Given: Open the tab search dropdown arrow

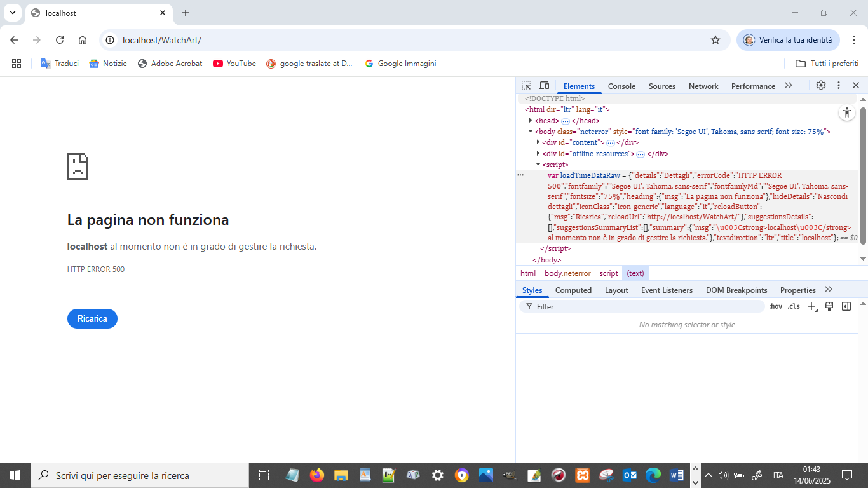Looking at the screenshot, I should coord(12,13).
